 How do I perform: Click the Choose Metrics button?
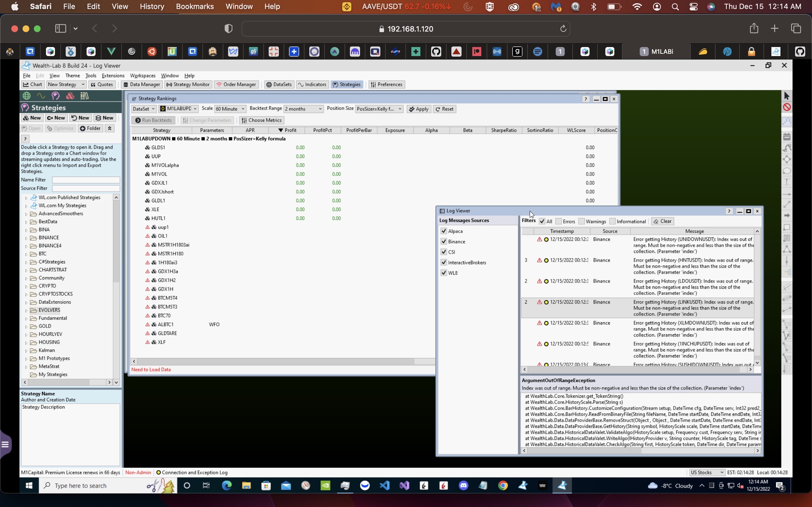pos(261,120)
